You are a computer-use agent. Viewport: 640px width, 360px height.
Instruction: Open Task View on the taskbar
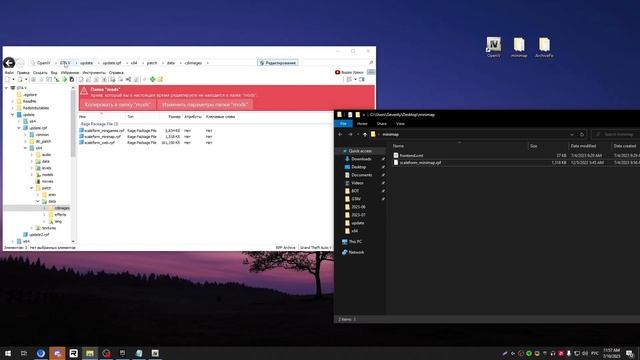tap(24, 353)
